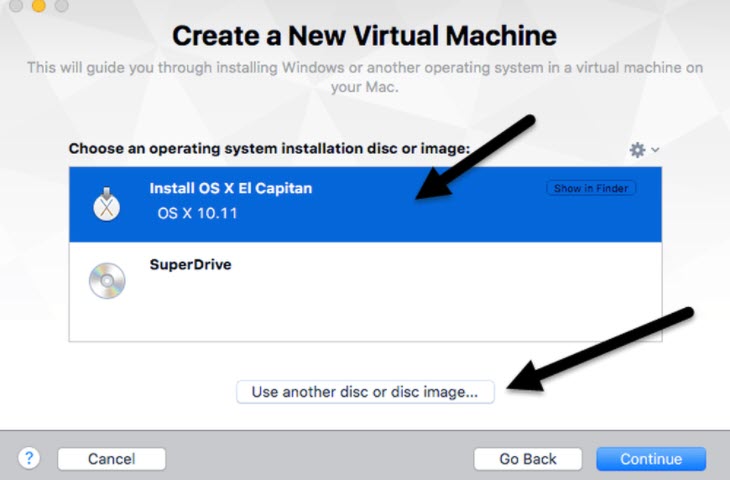This screenshot has height=480, width=730.
Task: Click the OS X 10.11 version subtitle
Action: 197,213
